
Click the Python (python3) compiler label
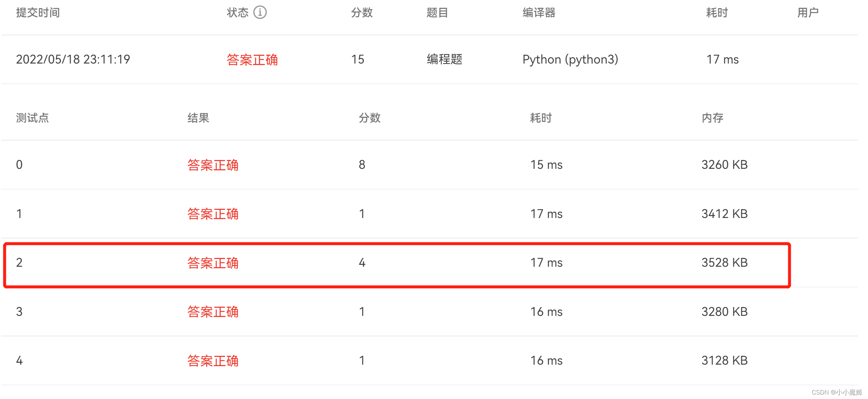pos(571,59)
